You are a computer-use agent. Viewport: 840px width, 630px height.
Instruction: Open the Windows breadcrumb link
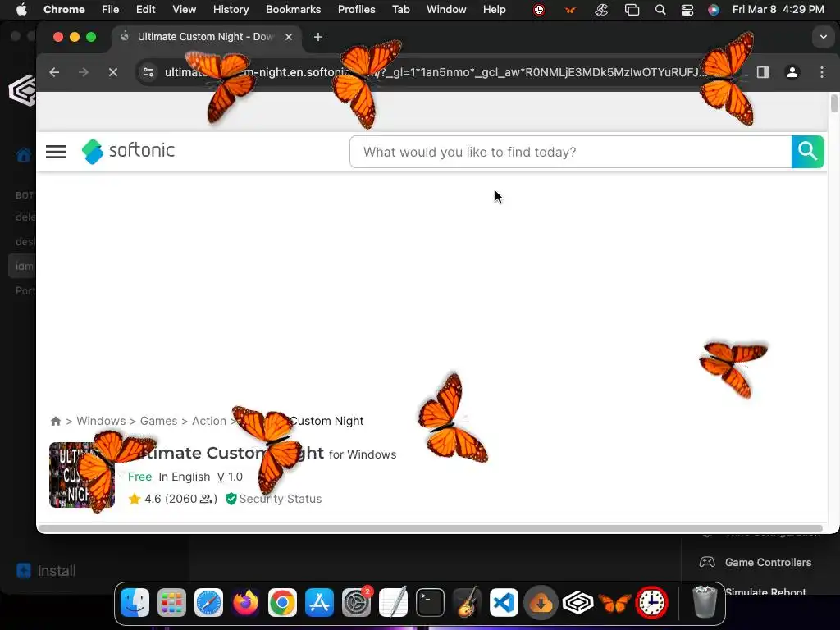tap(101, 421)
